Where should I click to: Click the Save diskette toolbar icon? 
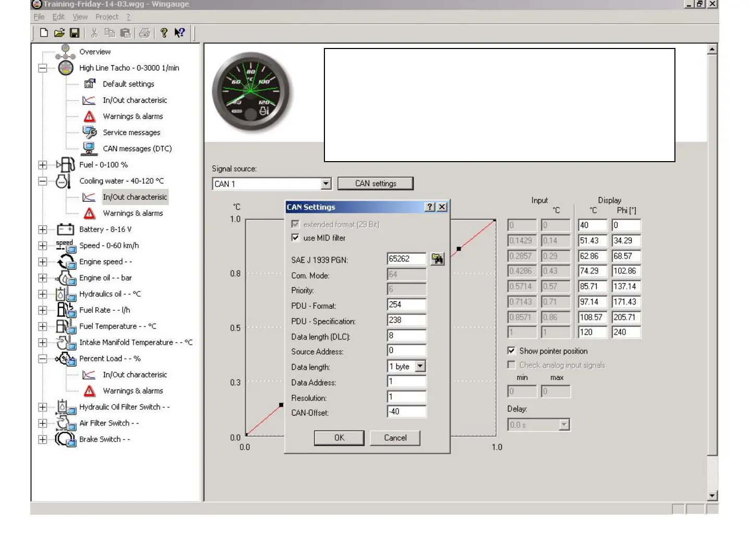click(x=75, y=33)
